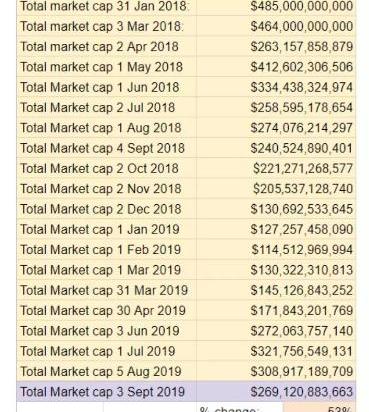
Task: Select the 1 Jan 2019 label cell
Action: (x=107, y=230)
